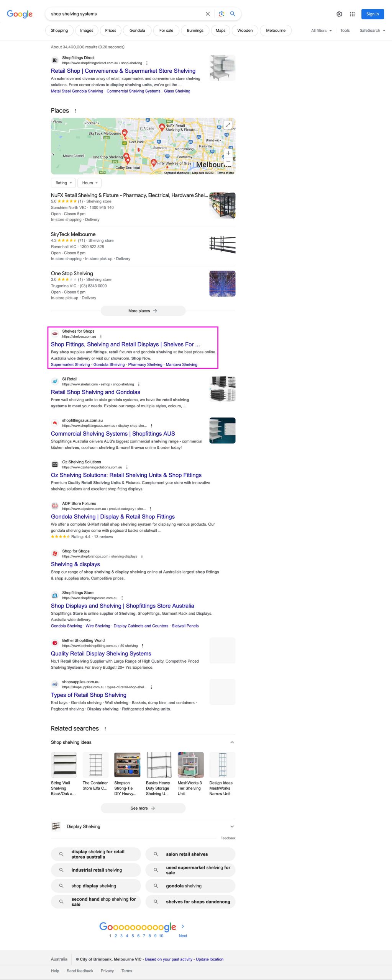Expand the map to full view
Image resolution: width=392 pixels, height=980 pixels.
(228, 125)
